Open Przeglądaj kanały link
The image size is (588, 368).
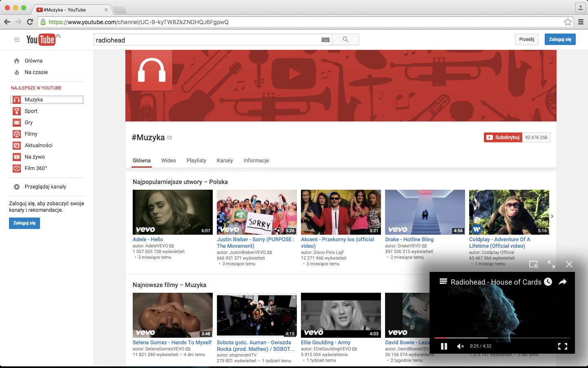coord(45,187)
